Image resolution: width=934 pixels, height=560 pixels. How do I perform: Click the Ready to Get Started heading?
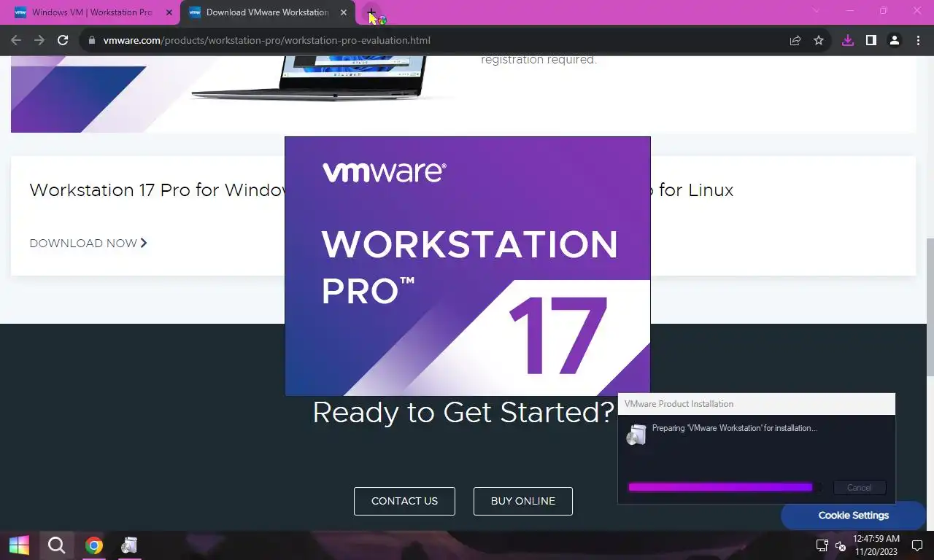[463, 413]
